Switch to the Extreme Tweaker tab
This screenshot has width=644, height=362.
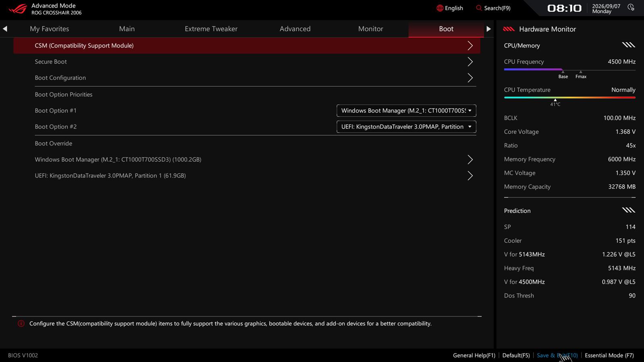tap(211, 29)
